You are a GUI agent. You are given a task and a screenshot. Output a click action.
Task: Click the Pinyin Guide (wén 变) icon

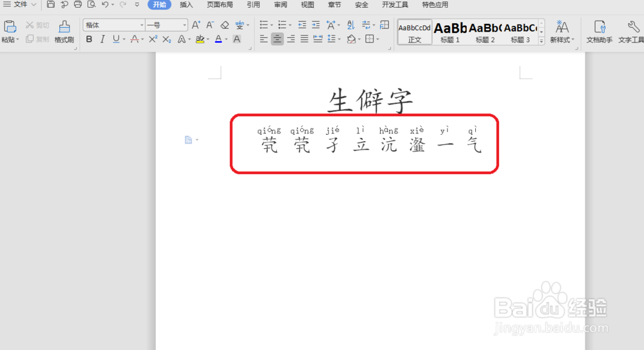(x=240, y=25)
